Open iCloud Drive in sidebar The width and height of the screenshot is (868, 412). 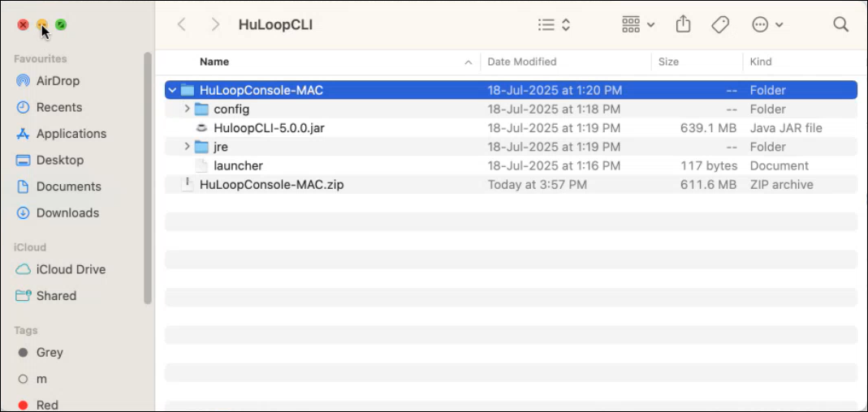70,269
